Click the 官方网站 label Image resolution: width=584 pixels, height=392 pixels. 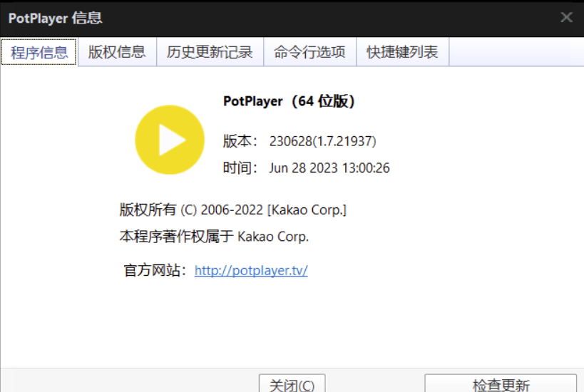point(155,271)
